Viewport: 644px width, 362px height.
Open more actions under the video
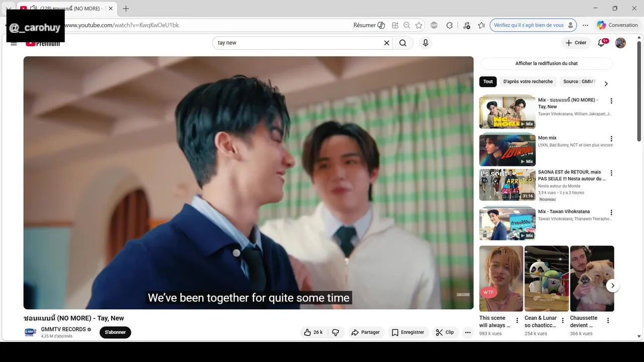click(x=468, y=332)
